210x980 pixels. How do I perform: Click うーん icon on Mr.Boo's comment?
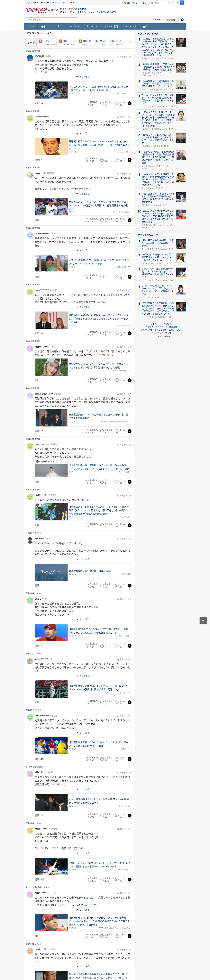click(x=117, y=586)
